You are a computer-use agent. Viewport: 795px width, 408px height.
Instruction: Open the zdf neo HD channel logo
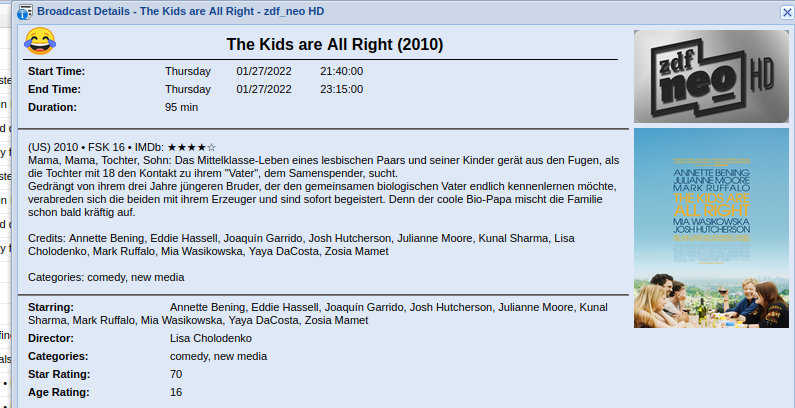(x=711, y=77)
